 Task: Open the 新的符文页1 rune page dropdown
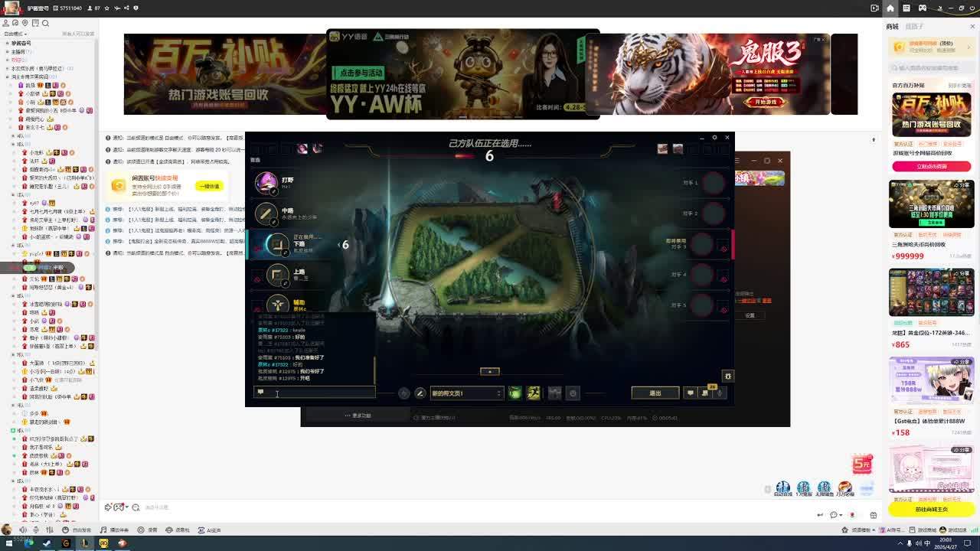465,393
